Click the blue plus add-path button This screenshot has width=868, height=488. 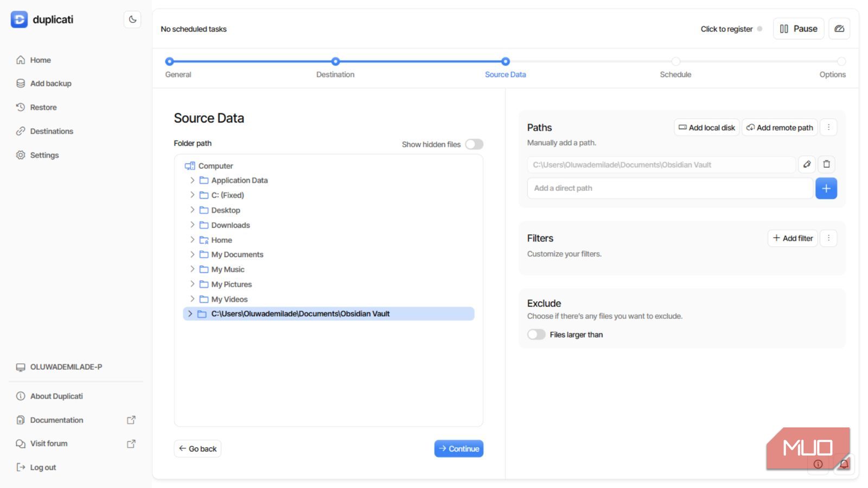tap(826, 188)
